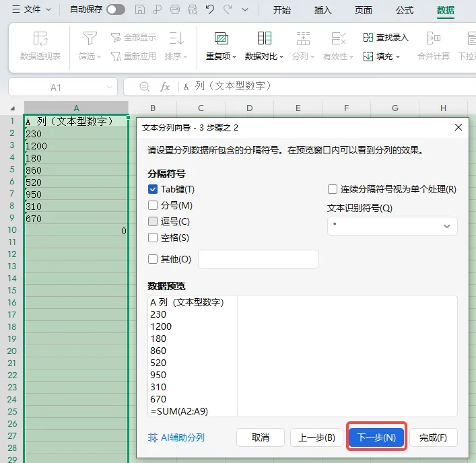Click the fx insert function icon
476x463 pixels.
tap(165, 87)
